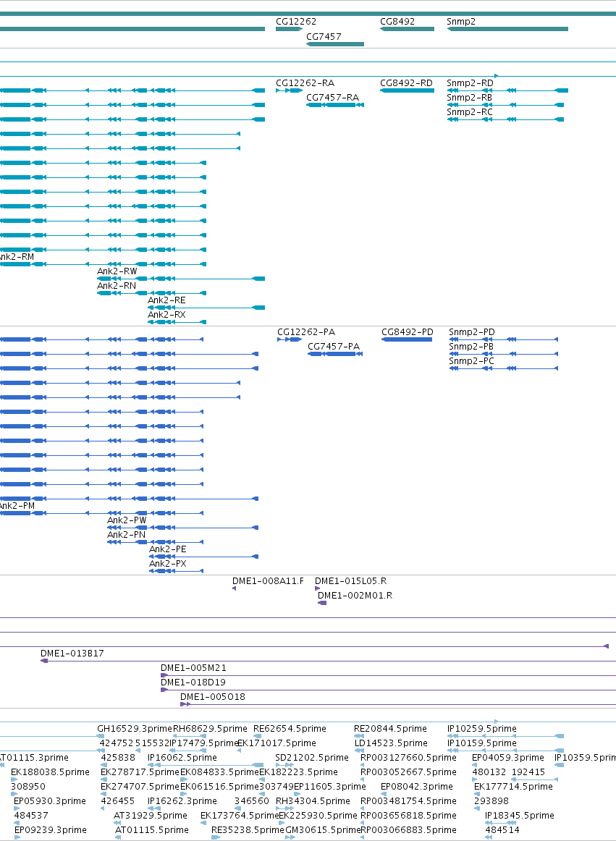Select the CG7457-PA protein label

(334, 347)
